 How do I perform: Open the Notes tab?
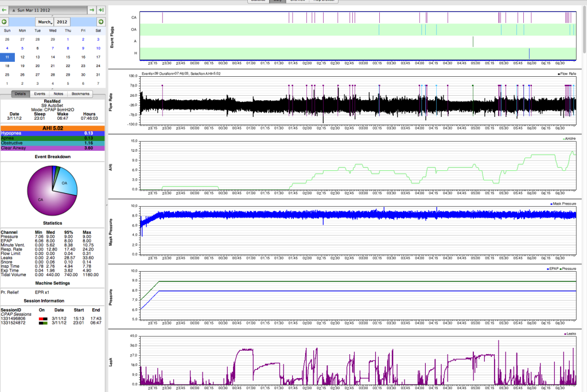pyautogui.click(x=59, y=93)
